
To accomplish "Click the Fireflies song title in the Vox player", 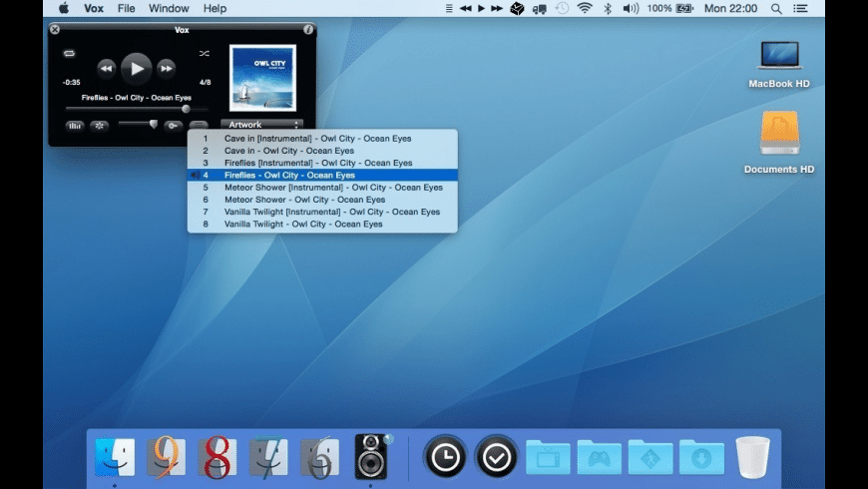I will coord(136,98).
